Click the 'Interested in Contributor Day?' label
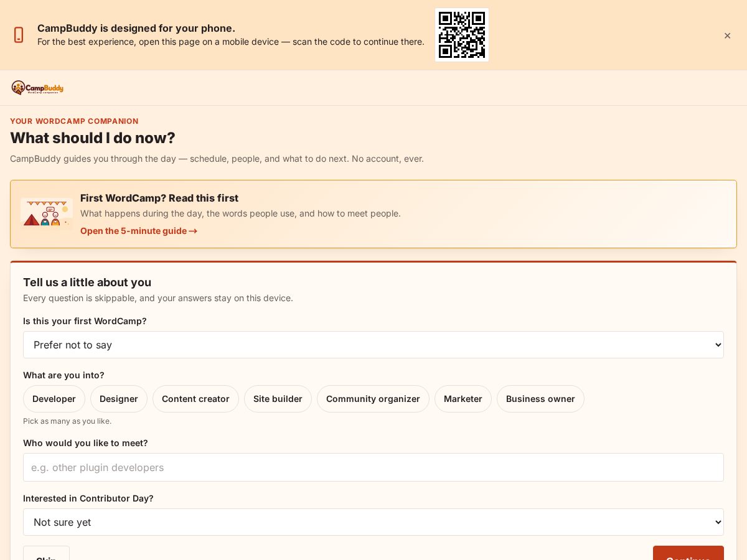 [88, 498]
